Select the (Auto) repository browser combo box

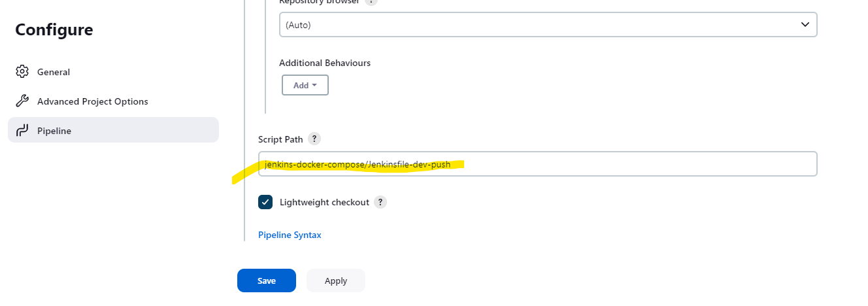[548, 25]
